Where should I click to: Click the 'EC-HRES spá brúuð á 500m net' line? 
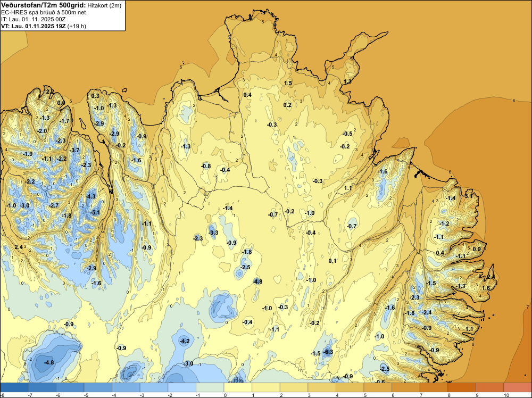[44, 12]
